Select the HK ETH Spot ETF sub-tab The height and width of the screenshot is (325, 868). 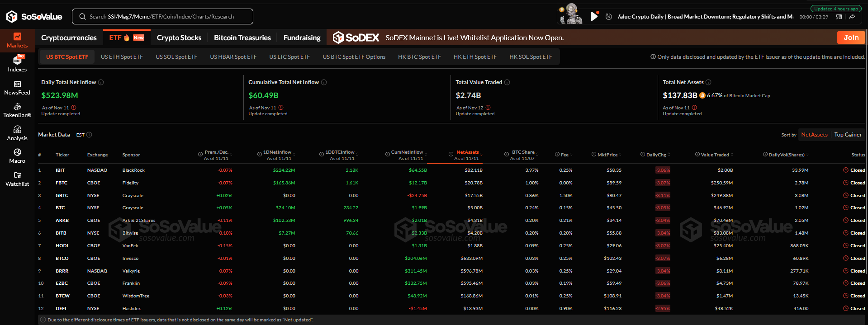point(475,57)
